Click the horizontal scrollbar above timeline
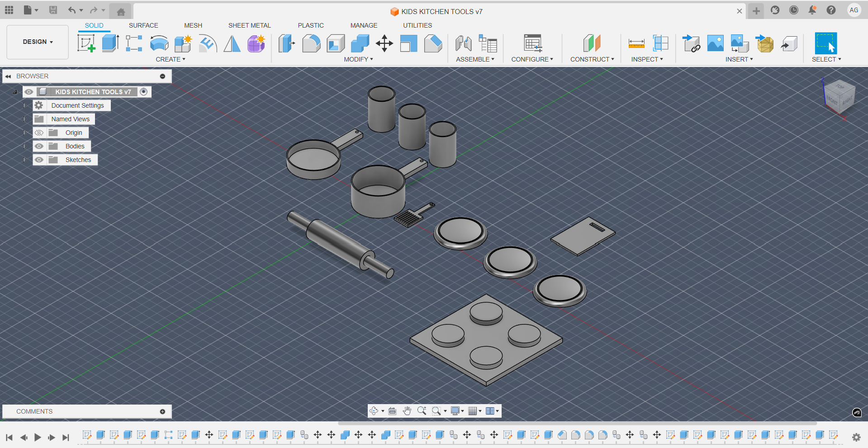The image size is (868, 448). (x=577, y=424)
